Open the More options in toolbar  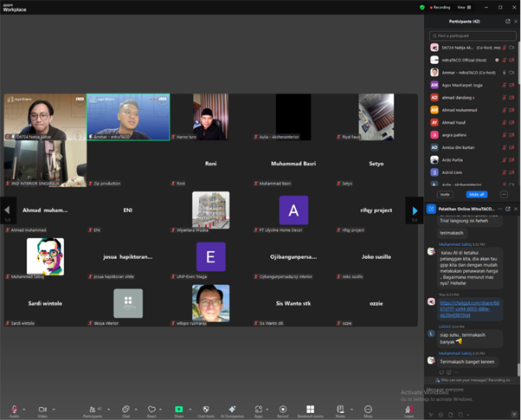pos(368,409)
